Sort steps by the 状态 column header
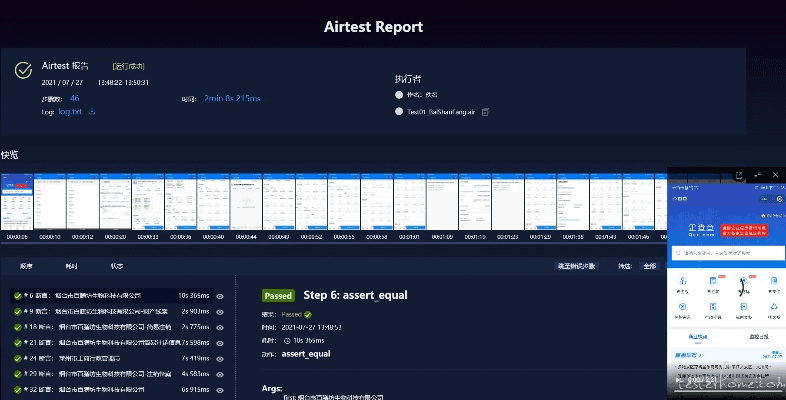This screenshot has width=786, height=400. coord(116,267)
